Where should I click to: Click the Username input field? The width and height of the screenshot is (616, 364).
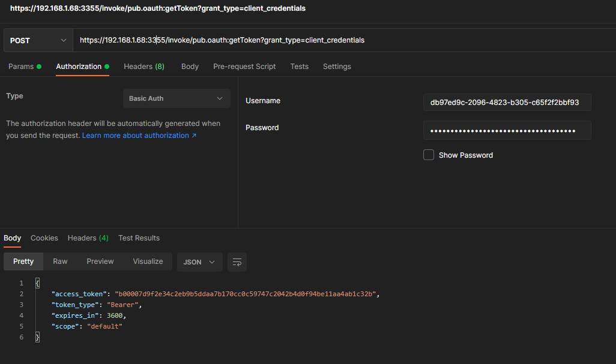click(507, 102)
